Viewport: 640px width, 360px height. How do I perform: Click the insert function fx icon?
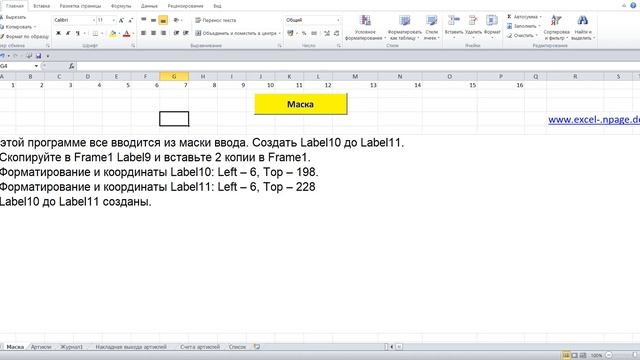[71, 66]
